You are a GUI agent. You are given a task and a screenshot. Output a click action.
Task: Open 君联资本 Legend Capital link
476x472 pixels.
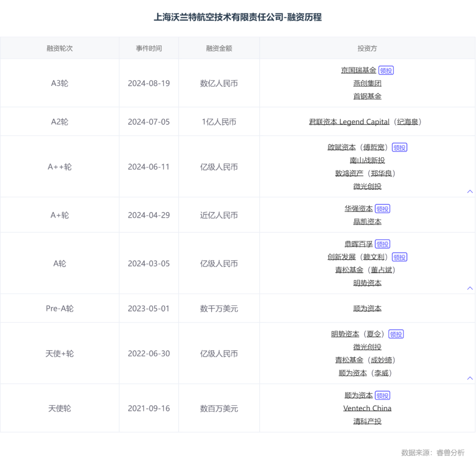pyautogui.click(x=349, y=122)
